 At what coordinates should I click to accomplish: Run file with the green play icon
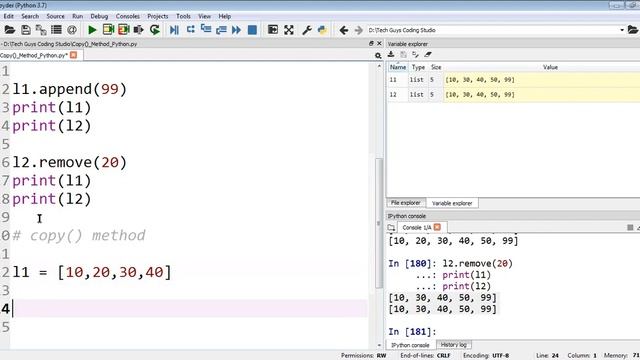(92, 30)
